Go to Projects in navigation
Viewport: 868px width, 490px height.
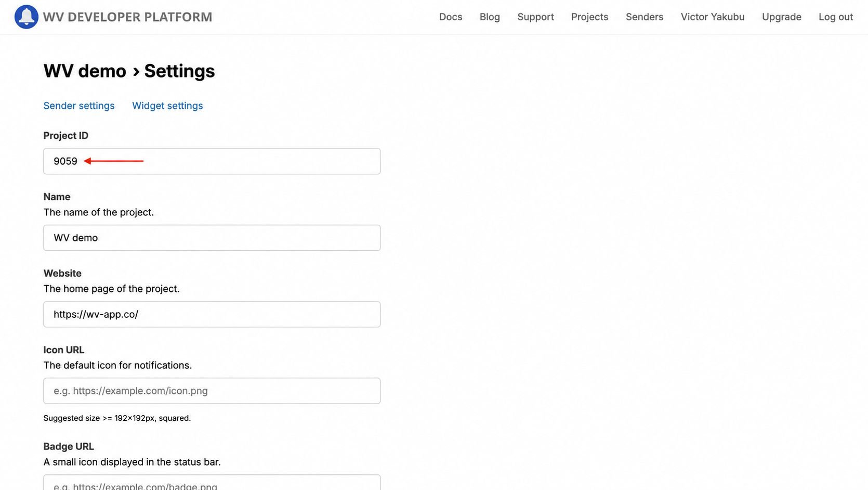click(x=589, y=17)
